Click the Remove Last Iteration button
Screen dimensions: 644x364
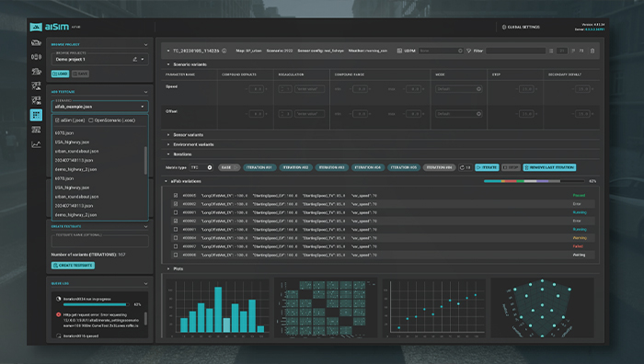pos(549,167)
